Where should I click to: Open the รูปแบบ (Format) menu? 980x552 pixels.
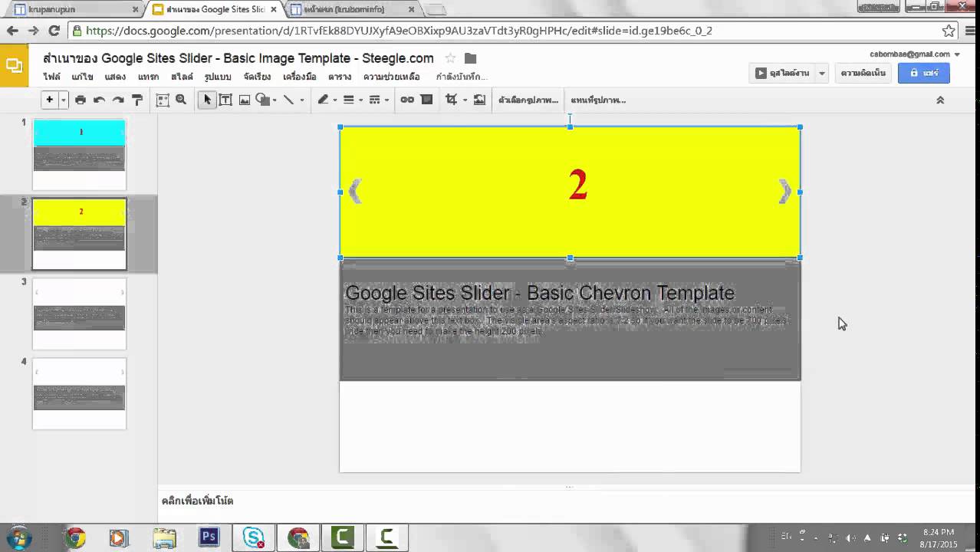coord(218,77)
